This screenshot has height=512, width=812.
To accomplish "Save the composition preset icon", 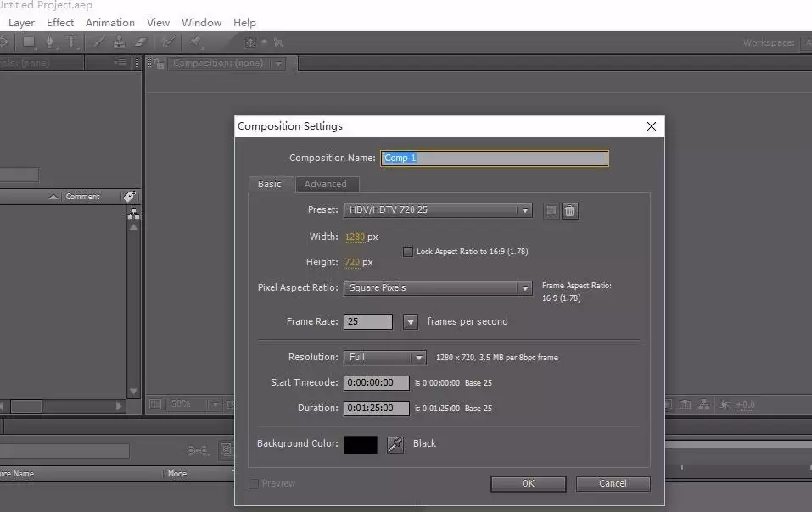I will [x=551, y=210].
